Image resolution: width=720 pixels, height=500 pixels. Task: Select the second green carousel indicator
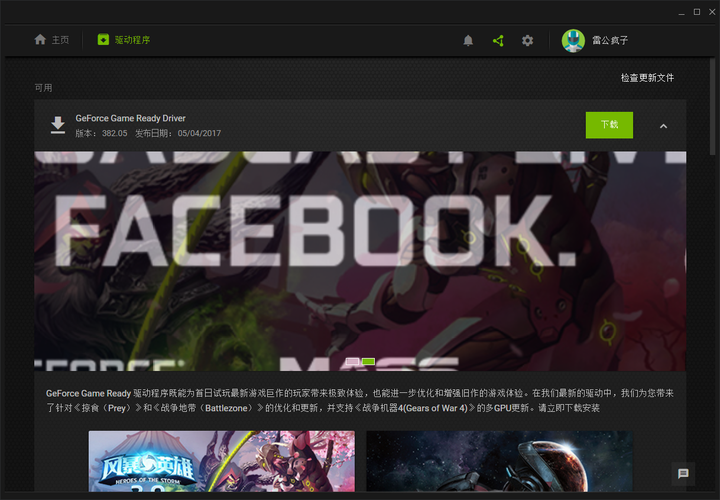[x=368, y=361]
